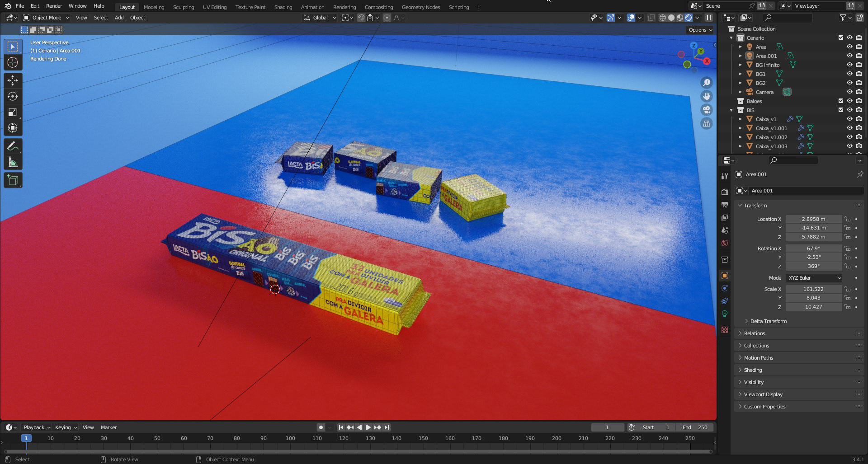868x464 pixels.
Task: Open the Output properties tab
Action: pyautogui.click(x=725, y=205)
